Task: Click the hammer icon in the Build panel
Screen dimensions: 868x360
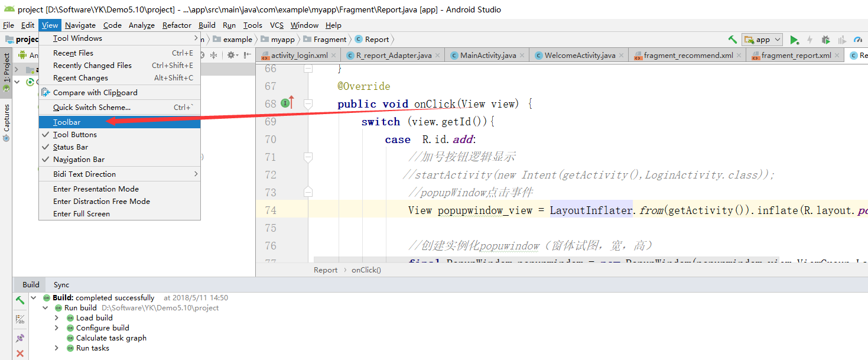Action: click(x=20, y=300)
